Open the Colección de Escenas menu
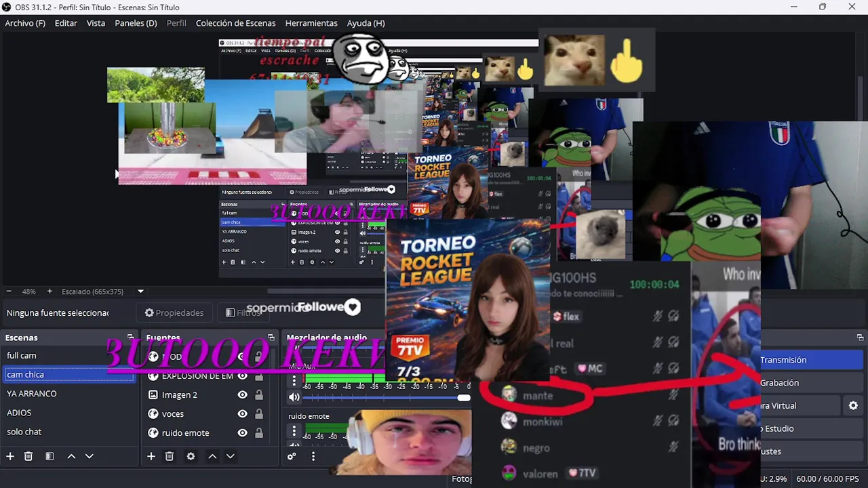Screen dimensions: 868x488 (x=235, y=23)
